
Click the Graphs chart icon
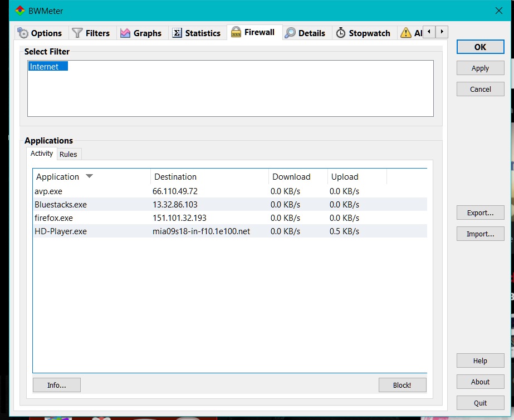click(x=125, y=33)
